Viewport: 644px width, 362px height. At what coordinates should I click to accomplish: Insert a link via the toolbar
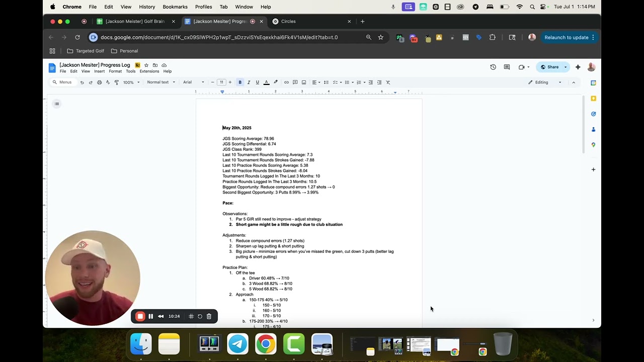point(286,82)
